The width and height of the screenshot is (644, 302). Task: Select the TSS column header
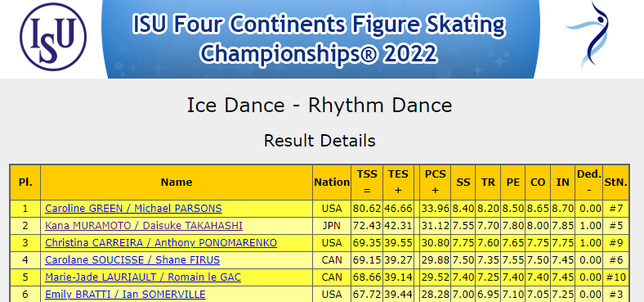point(367,183)
